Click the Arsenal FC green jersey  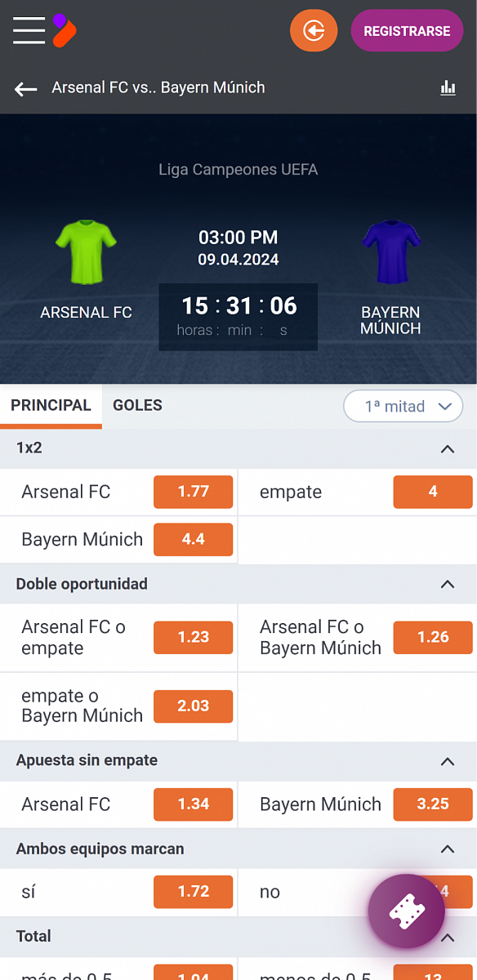tap(86, 251)
